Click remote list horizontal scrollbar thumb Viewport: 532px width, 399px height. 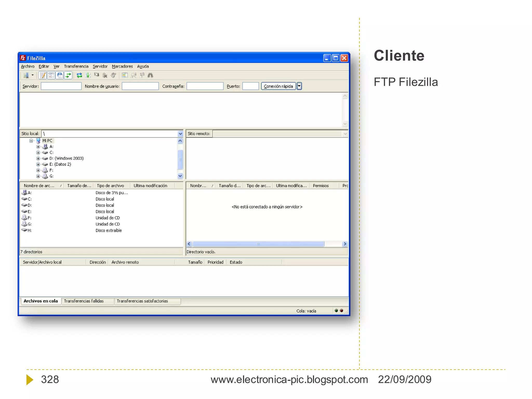(x=258, y=244)
